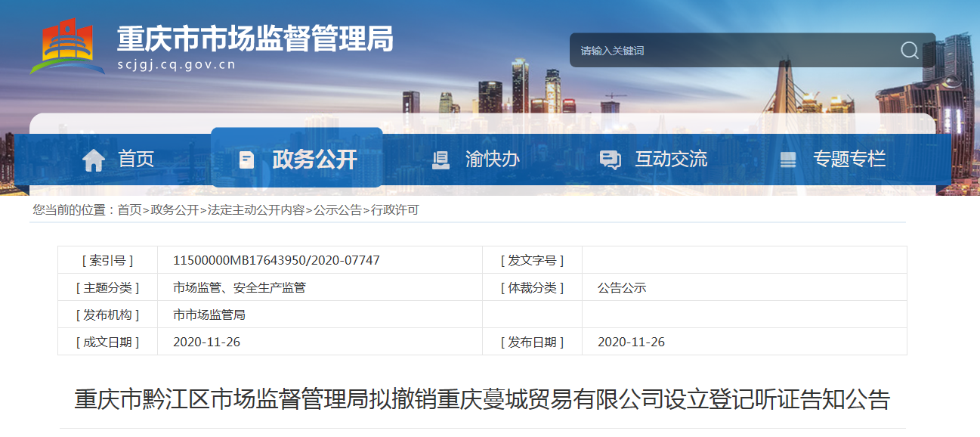The height and width of the screenshot is (437, 980).
Task: Click the search magnifier icon
Action: tap(910, 51)
